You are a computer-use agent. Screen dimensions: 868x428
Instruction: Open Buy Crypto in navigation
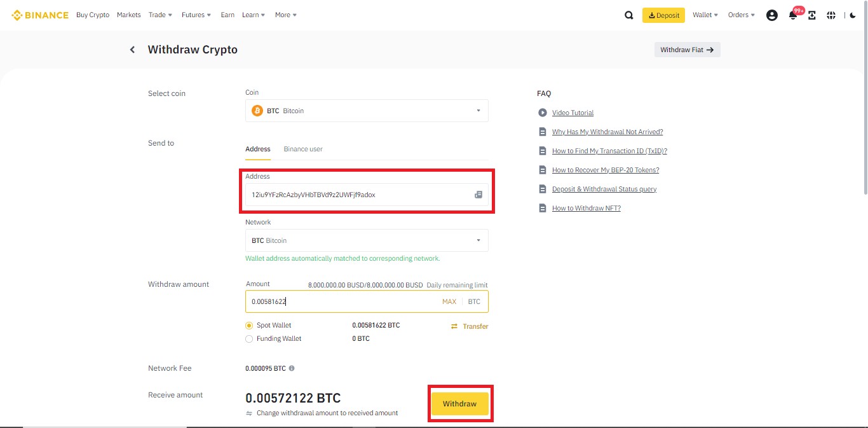pyautogui.click(x=93, y=15)
